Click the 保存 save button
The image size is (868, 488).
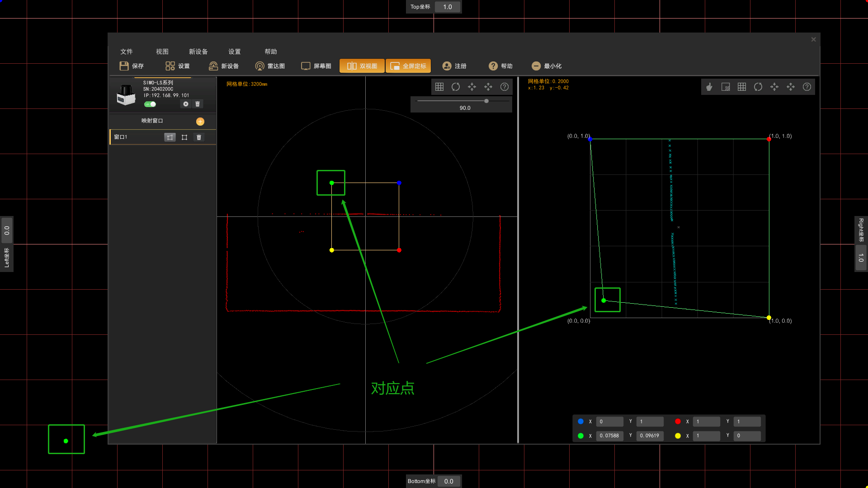click(132, 66)
